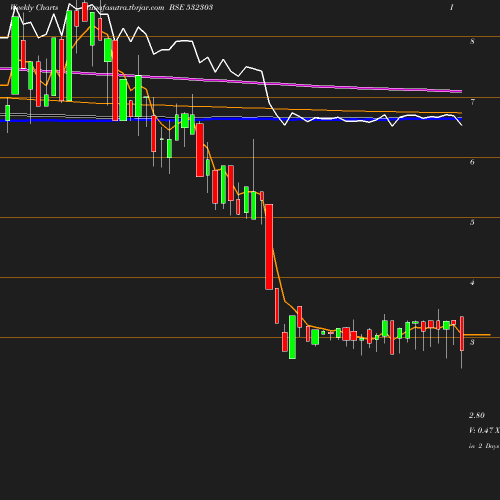This screenshot has height=500, width=500.
Task: Click the price axis label "3"
Action: coord(472,342)
